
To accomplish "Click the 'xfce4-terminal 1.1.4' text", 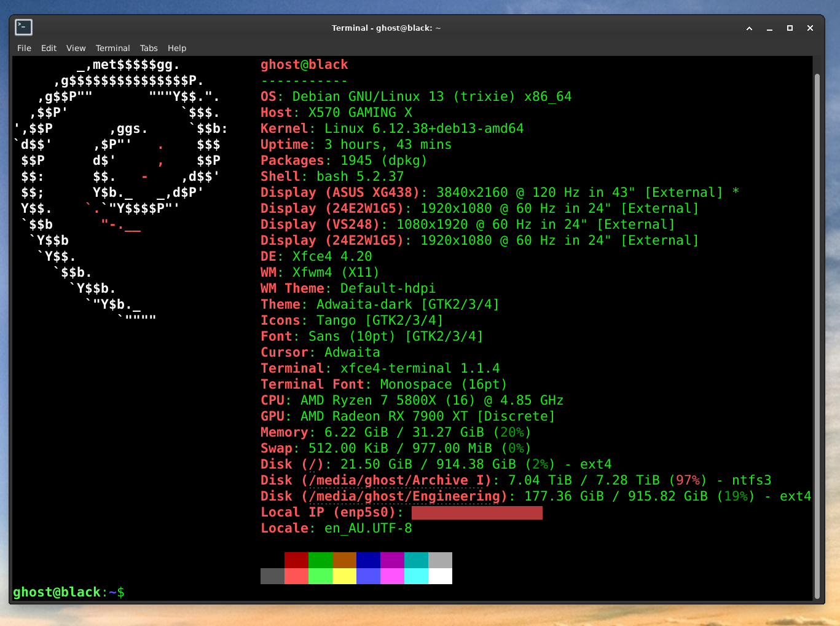I will tap(420, 368).
